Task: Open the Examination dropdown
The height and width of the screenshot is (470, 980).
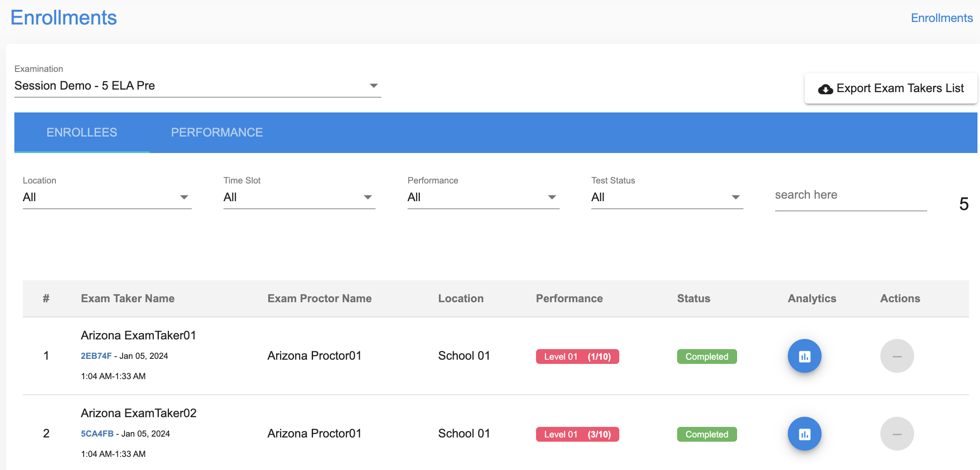Action: [x=373, y=85]
